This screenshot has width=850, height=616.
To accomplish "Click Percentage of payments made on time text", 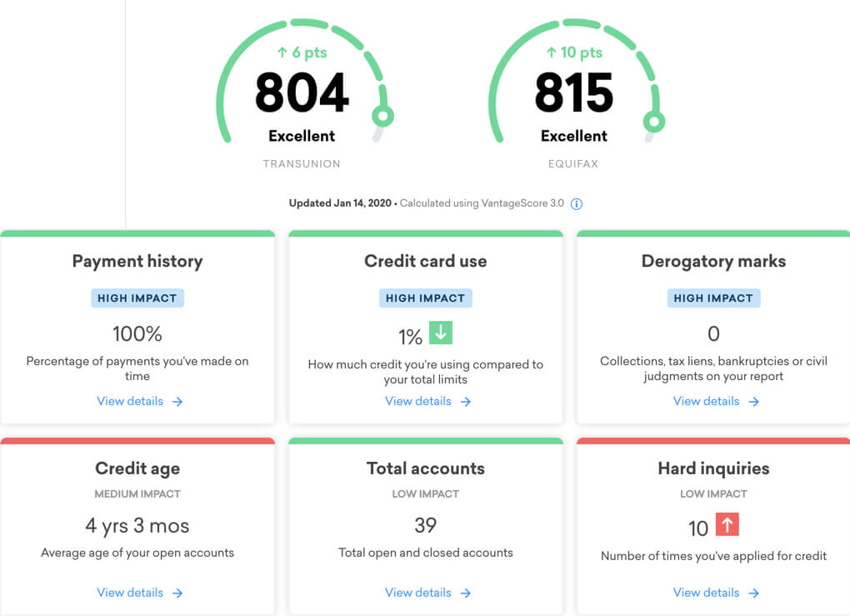I will pyautogui.click(x=137, y=368).
